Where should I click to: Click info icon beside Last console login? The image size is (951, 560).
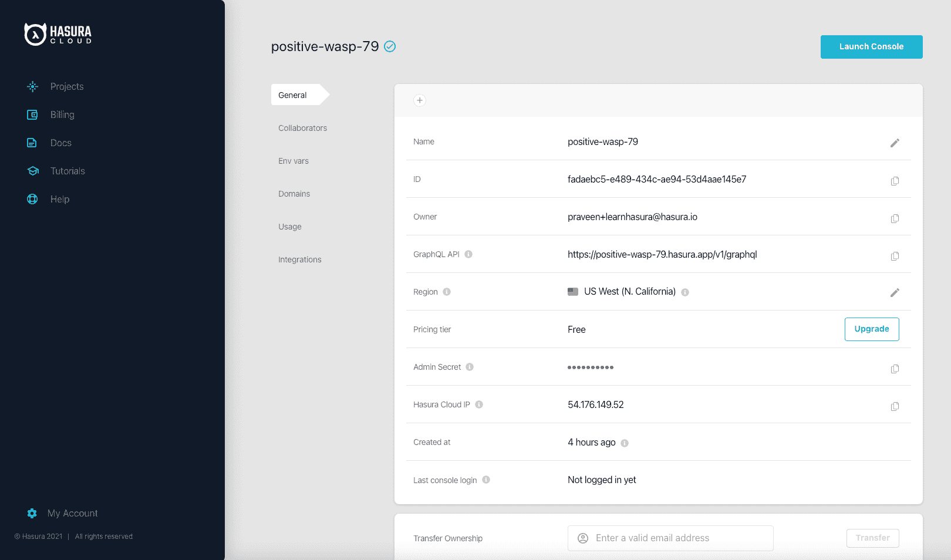486,480
